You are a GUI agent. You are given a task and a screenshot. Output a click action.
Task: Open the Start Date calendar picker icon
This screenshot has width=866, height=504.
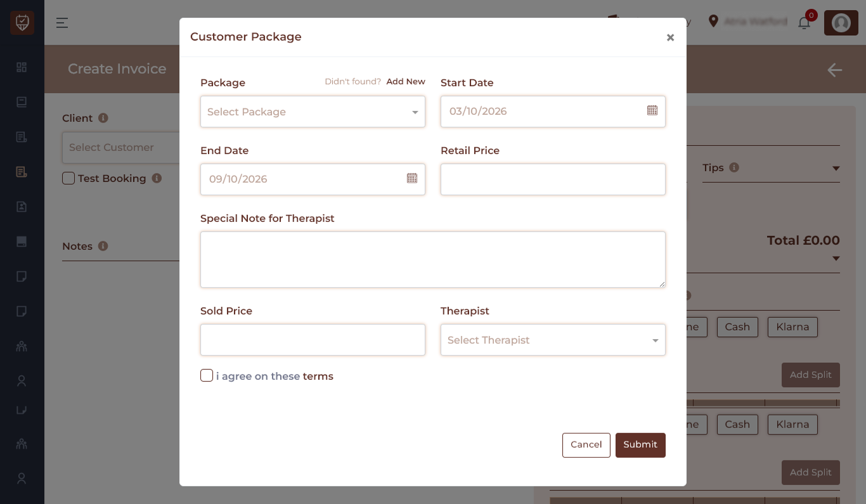click(x=652, y=111)
